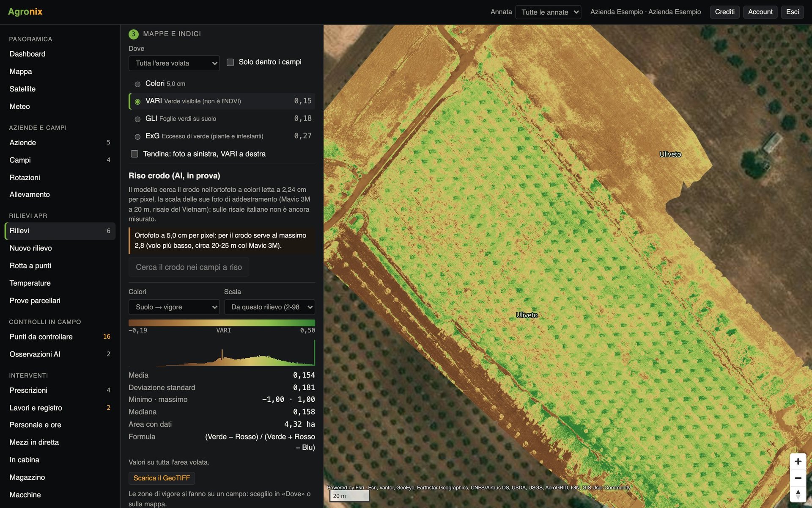Select the Colori 5,0 cm radio option
The image size is (812, 508).
137,84
